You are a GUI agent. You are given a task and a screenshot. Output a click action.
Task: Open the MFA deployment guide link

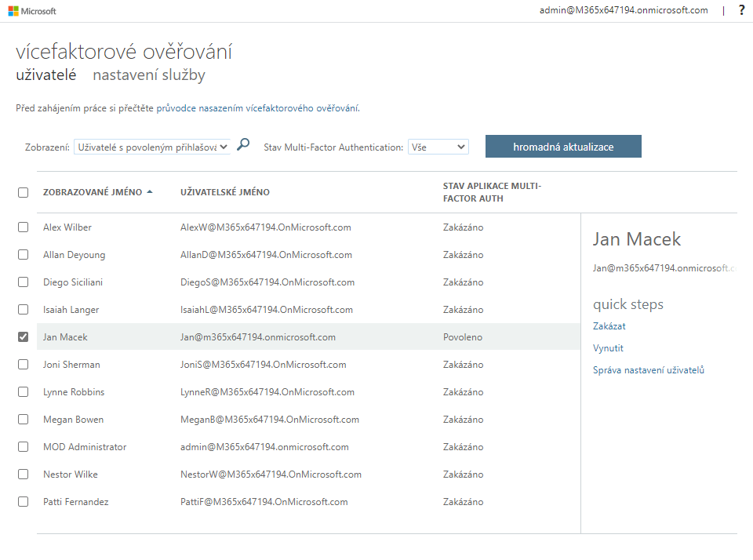tap(257, 108)
